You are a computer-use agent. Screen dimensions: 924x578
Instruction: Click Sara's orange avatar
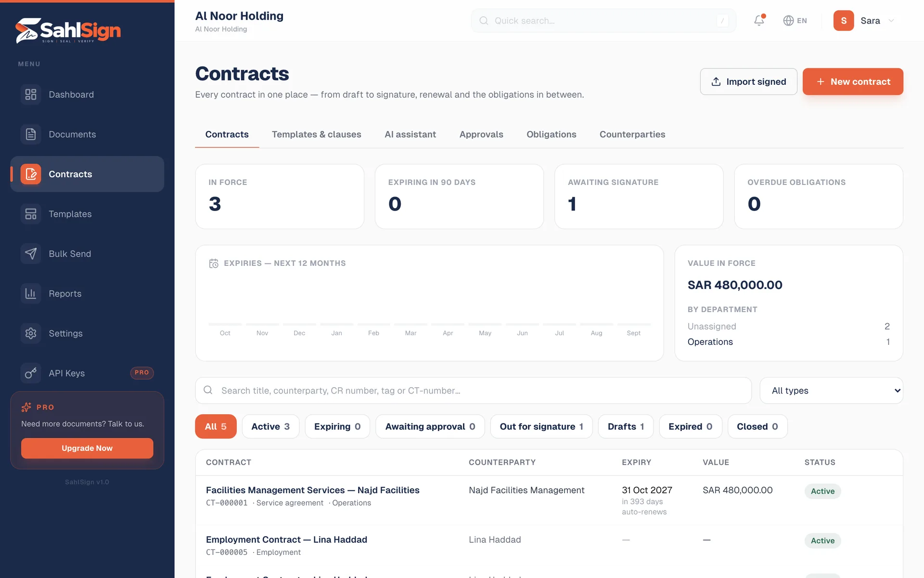tap(844, 21)
